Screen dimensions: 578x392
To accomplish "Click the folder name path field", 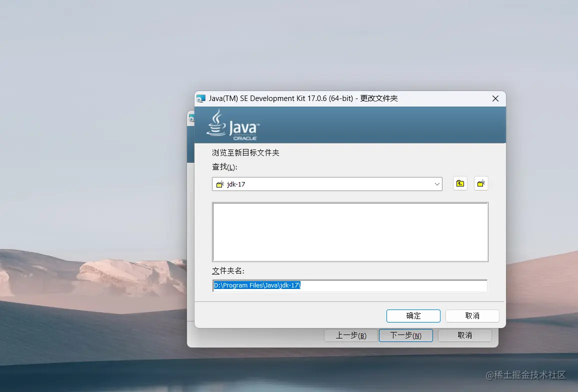I will tap(350, 285).
